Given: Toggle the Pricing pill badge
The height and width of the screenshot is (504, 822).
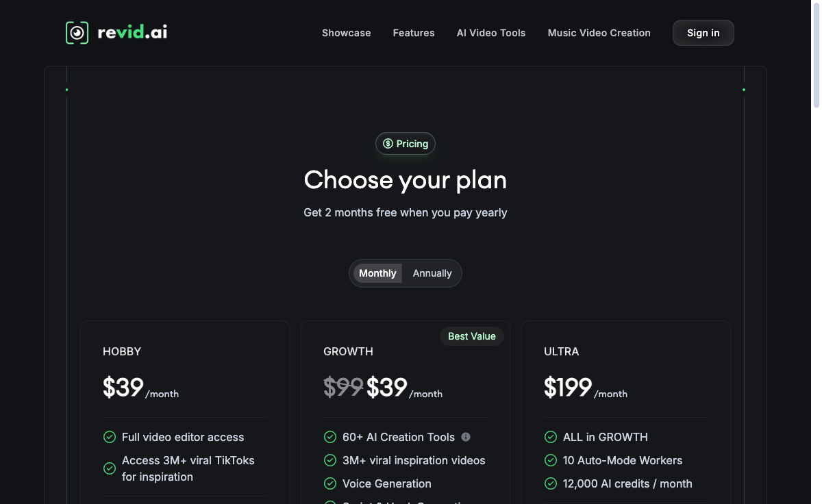Looking at the screenshot, I should (x=406, y=144).
